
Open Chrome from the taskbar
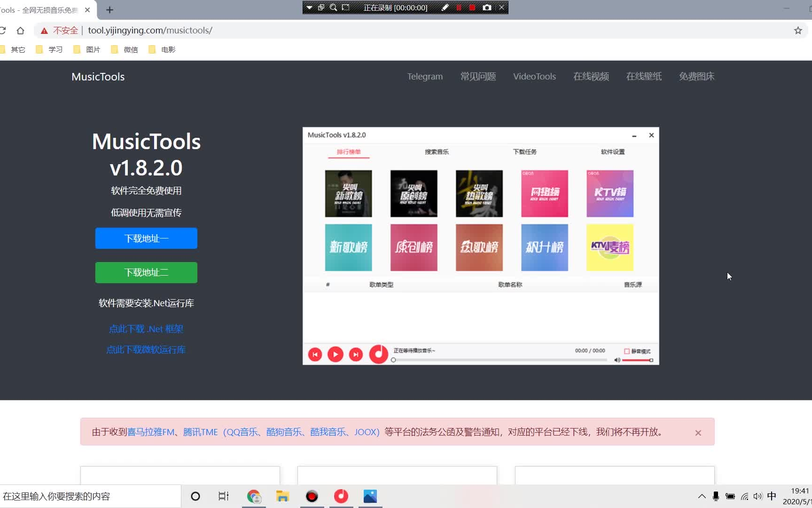[x=254, y=496]
